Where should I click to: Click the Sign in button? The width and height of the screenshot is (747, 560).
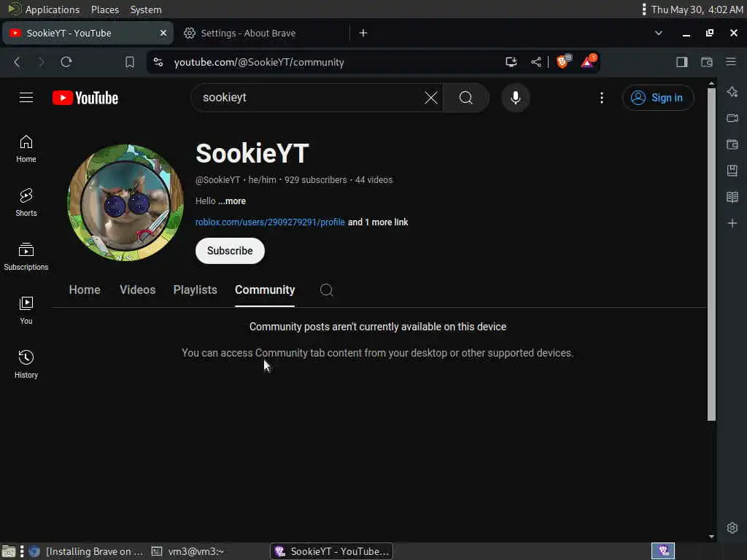(657, 98)
